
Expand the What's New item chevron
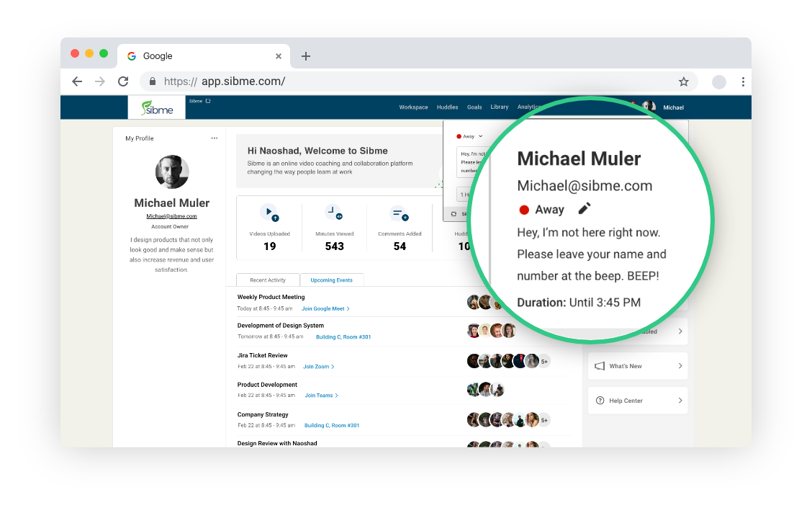click(x=680, y=366)
